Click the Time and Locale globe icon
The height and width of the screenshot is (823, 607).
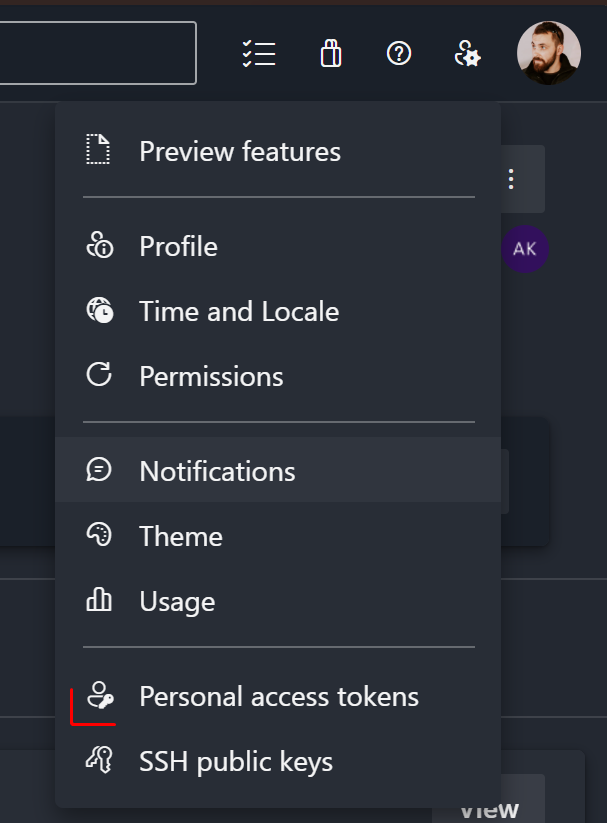(99, 311)
